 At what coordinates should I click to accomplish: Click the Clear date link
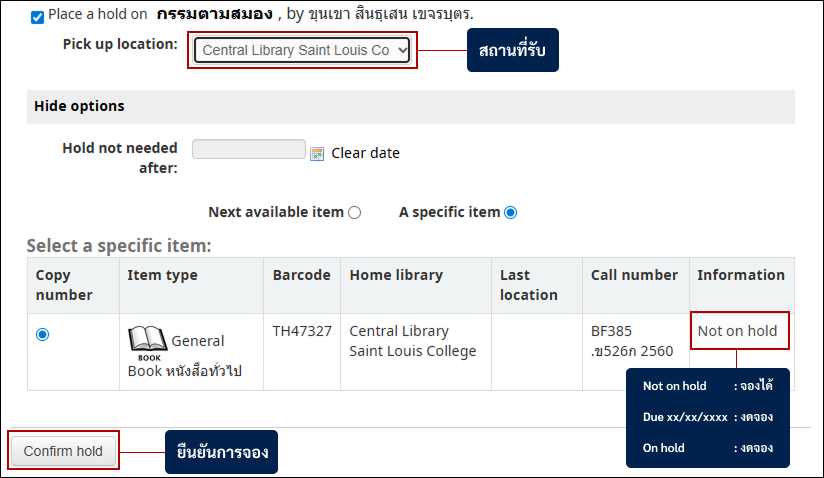[x=365, y=153]
